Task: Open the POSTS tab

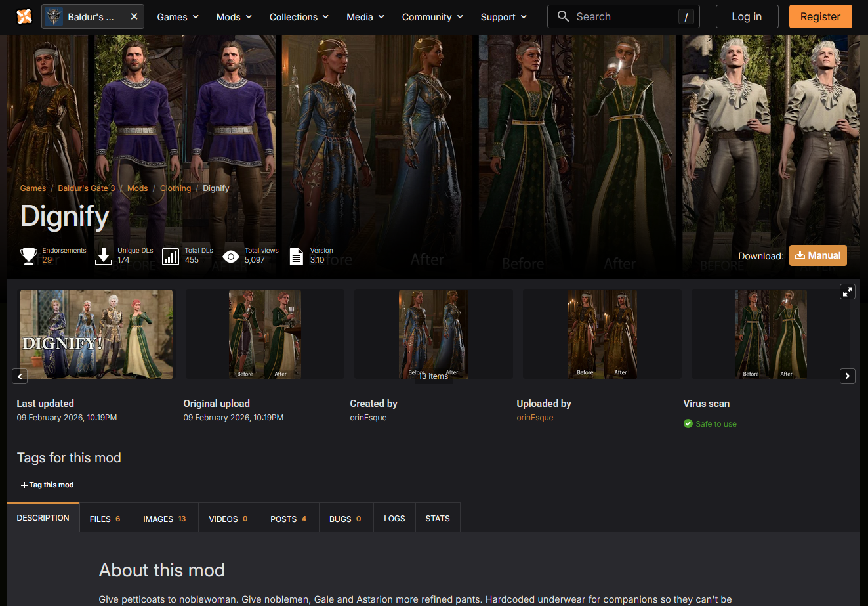Action: [x=289, y=518]
